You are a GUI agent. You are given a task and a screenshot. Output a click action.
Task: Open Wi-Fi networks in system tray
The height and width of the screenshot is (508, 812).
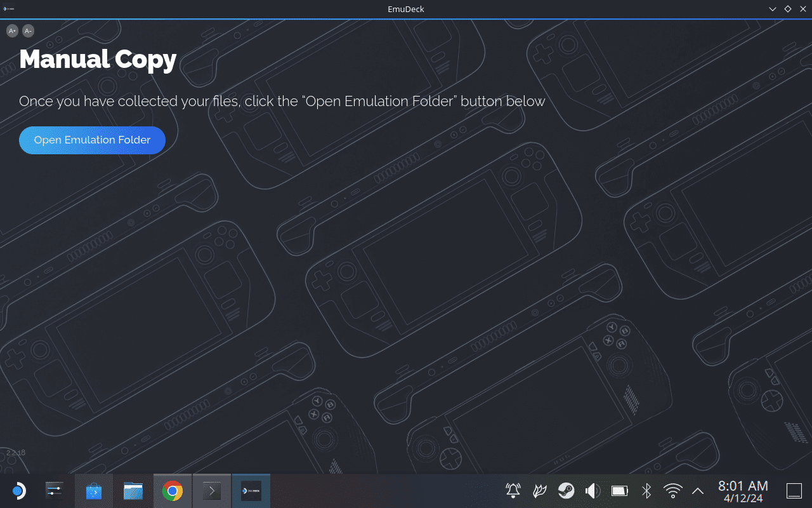tap(672, 491)
